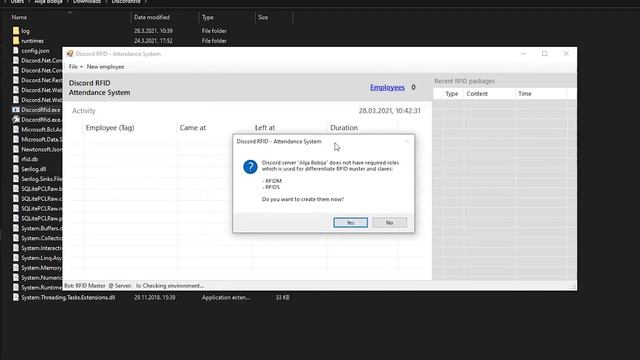
Task: Select the Duration column header
Action: (344, 128)
